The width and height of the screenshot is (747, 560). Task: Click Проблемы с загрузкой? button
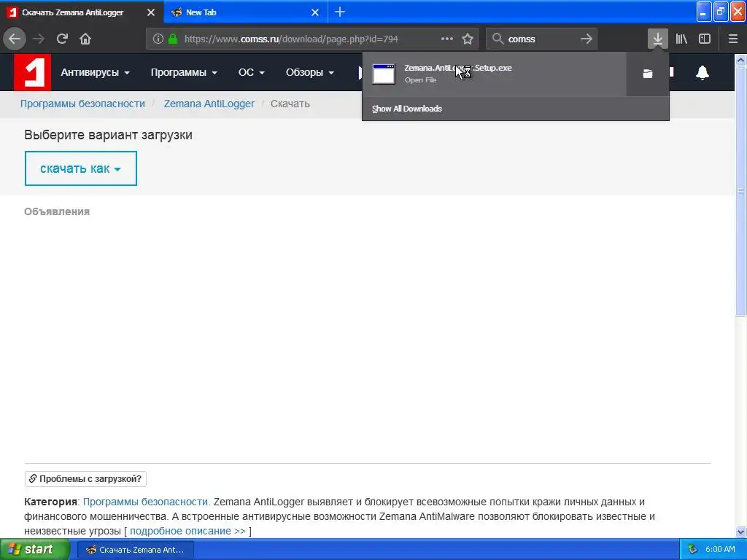85,478
